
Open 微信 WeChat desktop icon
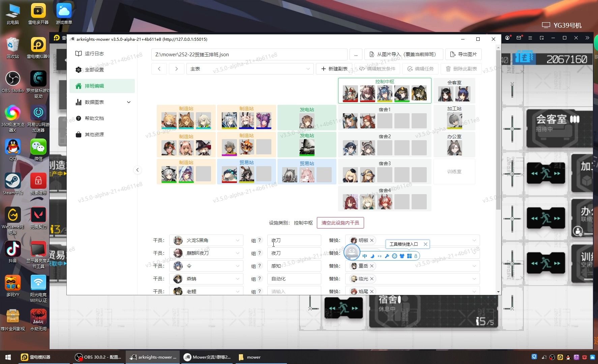point(38,150)
